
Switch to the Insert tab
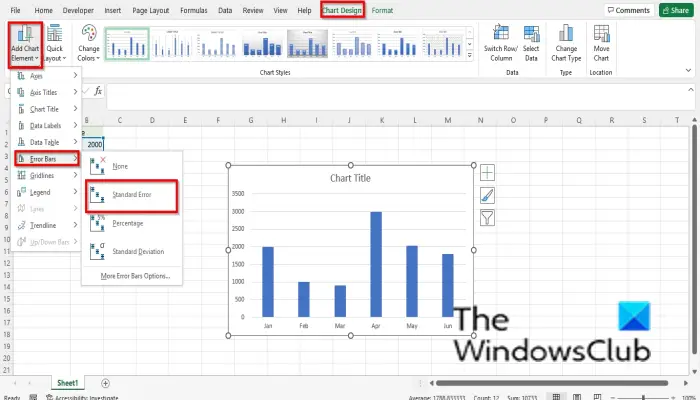(x=112, y=10)
